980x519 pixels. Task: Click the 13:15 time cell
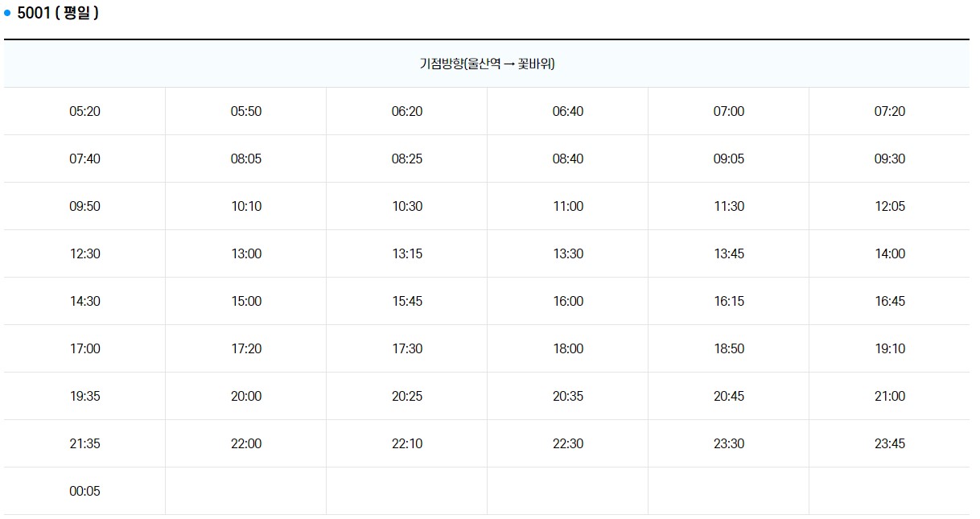[x=406, y=253]
